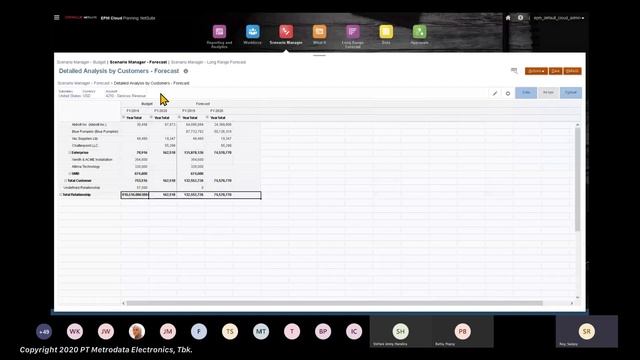
Task: Open the Approvals cluster icon
Action: (x=419, y=32)
